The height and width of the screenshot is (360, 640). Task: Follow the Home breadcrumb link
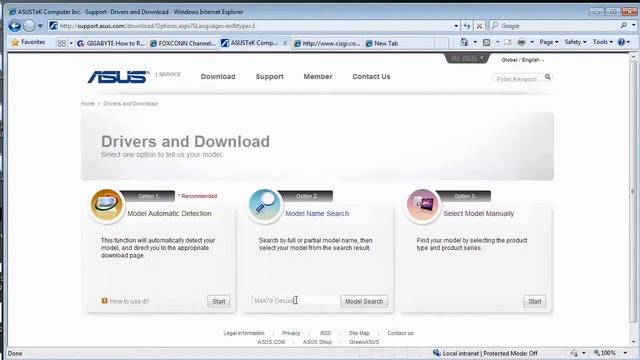click(87, 104)
